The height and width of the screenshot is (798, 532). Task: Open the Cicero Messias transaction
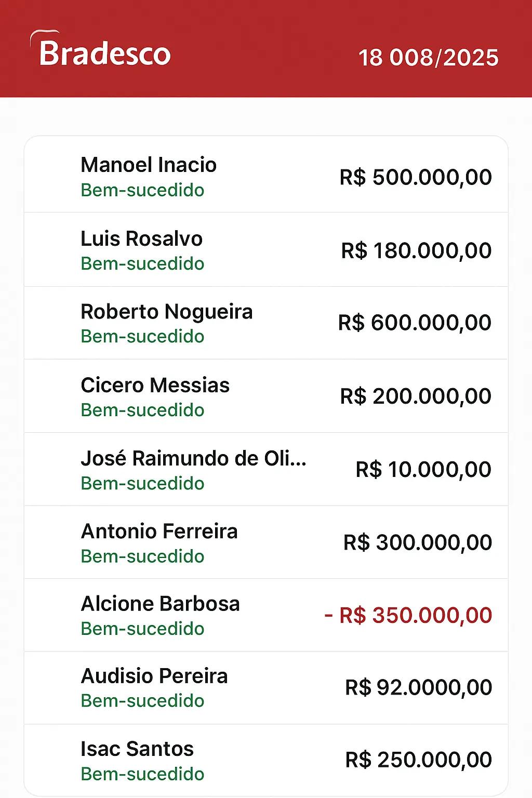click(x=266, y=396)
